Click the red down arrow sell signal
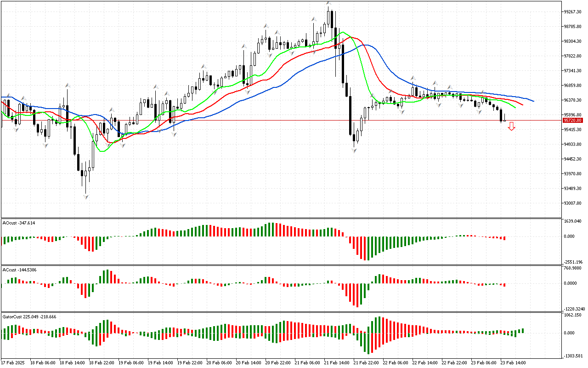This screenshot has width=588, height=368. [x=511, y=126]
